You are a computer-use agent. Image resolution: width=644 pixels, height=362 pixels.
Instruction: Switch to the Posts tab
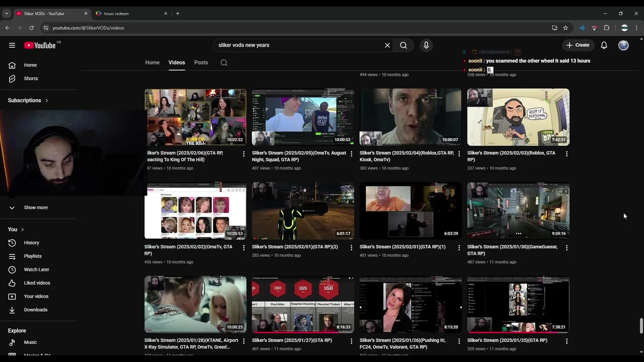pyautogui.click(x=201, y=63)
